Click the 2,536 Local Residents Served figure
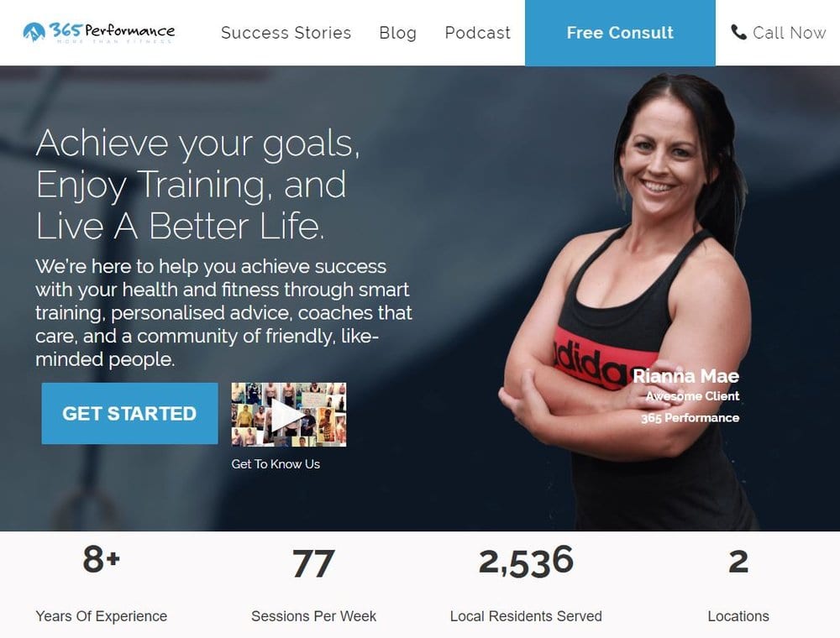The width and height of the screenshot is (840, 638). [x=526, y=562]
